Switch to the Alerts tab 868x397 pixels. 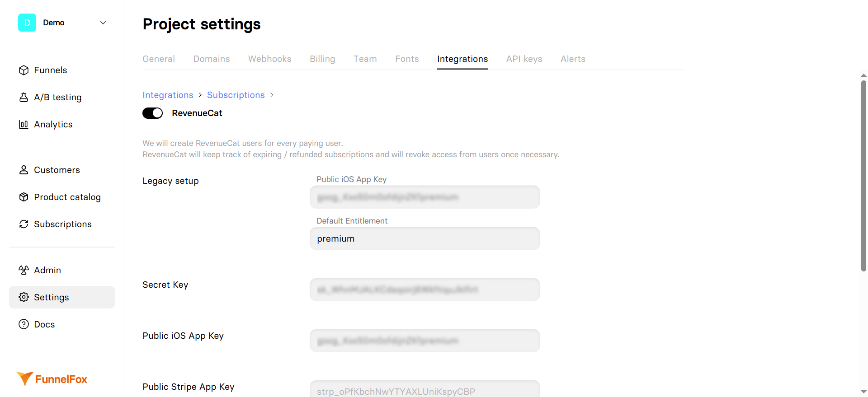(573, 59)
